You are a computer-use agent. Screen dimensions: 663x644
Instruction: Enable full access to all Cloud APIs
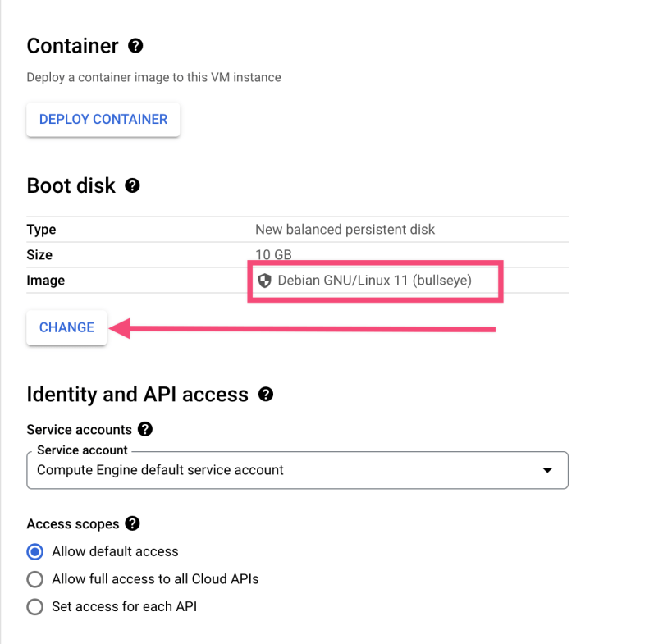coord(34,579)
